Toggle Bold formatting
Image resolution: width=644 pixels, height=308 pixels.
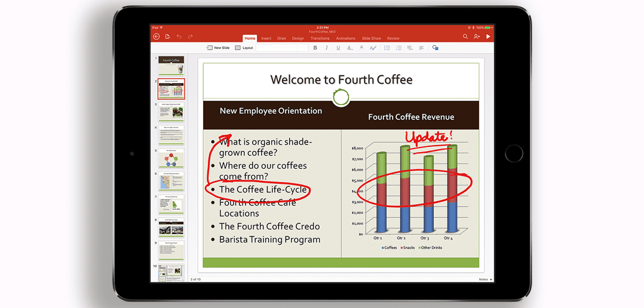(x=315, y=48)
